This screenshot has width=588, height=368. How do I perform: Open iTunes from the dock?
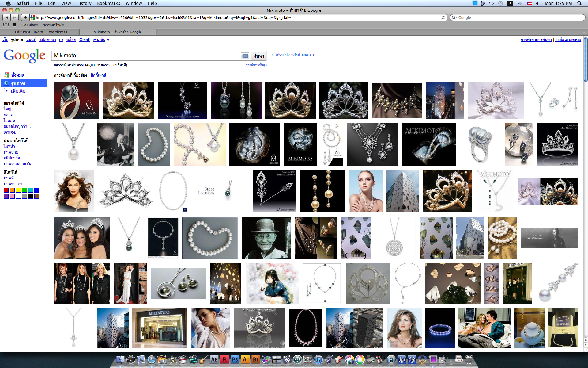pos(318,359)
